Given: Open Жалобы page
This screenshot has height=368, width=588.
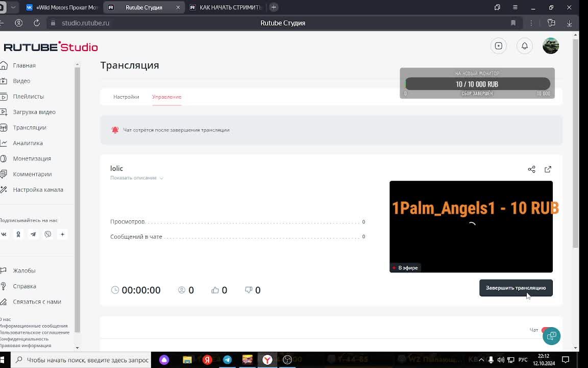Looking at the screenshot, I should coord(24,271).
